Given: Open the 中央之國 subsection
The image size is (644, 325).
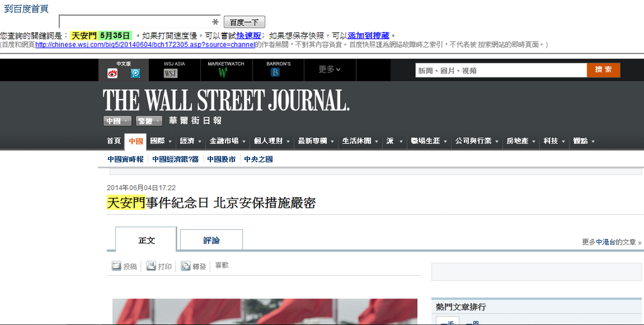Looking at the screenshot, I should click(x=258, y=159).
